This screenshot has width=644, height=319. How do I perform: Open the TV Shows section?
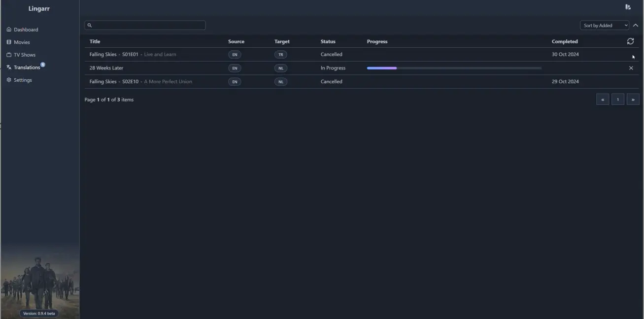[22, 54]
